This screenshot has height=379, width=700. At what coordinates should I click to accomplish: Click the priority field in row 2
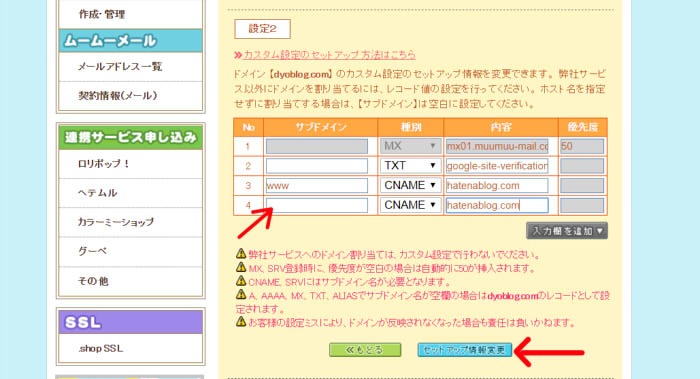click(x=582, y=166)
